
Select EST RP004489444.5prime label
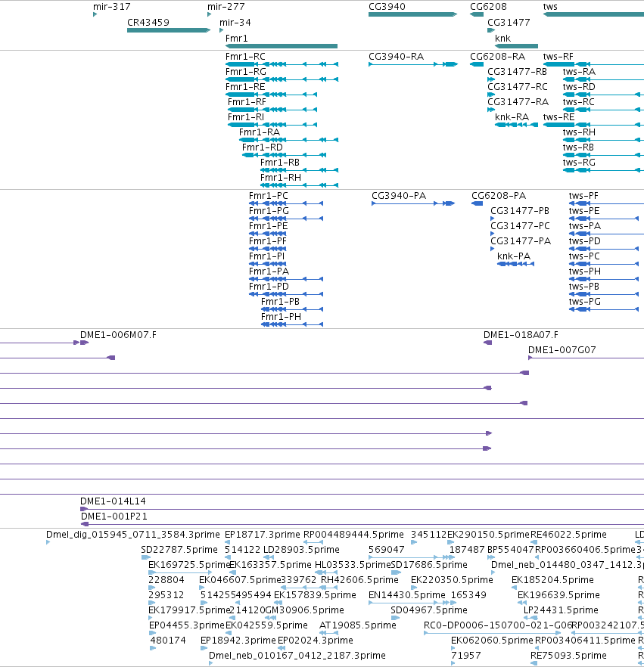(x=353, y=534)
